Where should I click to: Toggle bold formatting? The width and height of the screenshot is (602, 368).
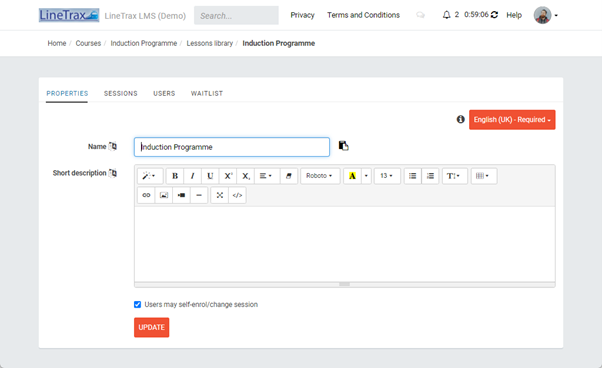click(x=175, y=176)
